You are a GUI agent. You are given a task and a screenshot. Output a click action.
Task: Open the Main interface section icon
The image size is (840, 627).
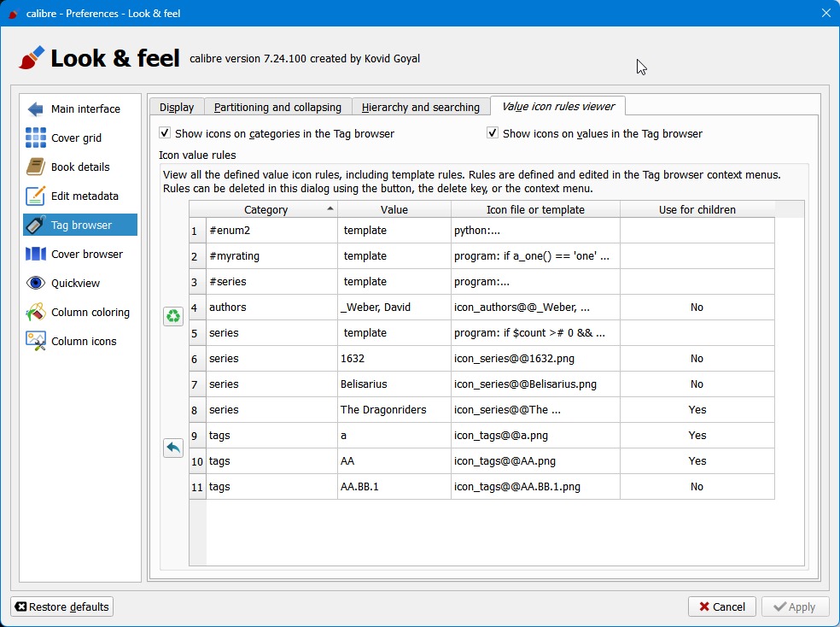click(36, 109)
